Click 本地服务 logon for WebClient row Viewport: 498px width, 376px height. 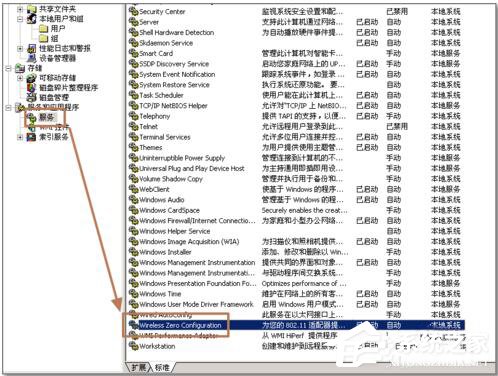(446, 189)
